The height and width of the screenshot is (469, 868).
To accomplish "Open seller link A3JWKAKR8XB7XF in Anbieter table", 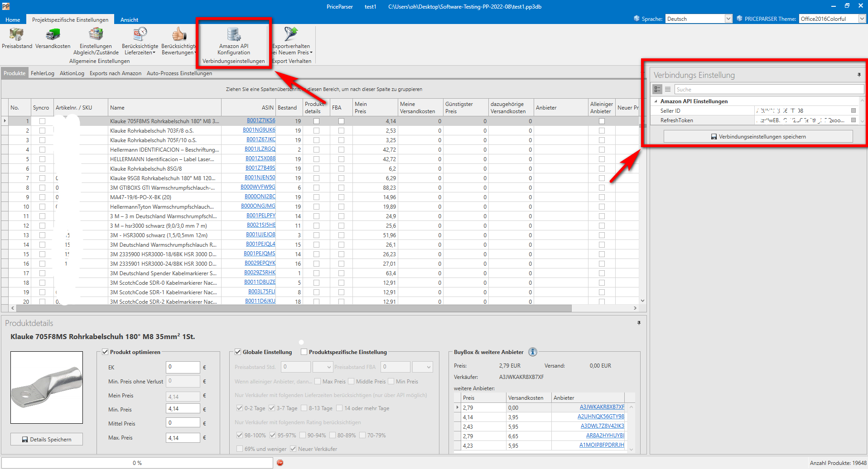I will pos(602,407).
